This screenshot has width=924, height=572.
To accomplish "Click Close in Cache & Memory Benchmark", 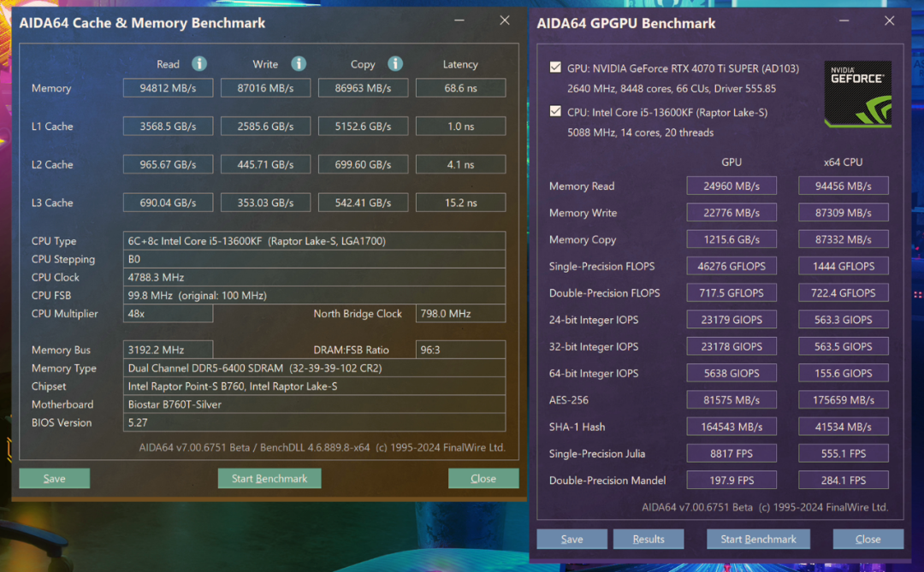I will pos(483,478).
